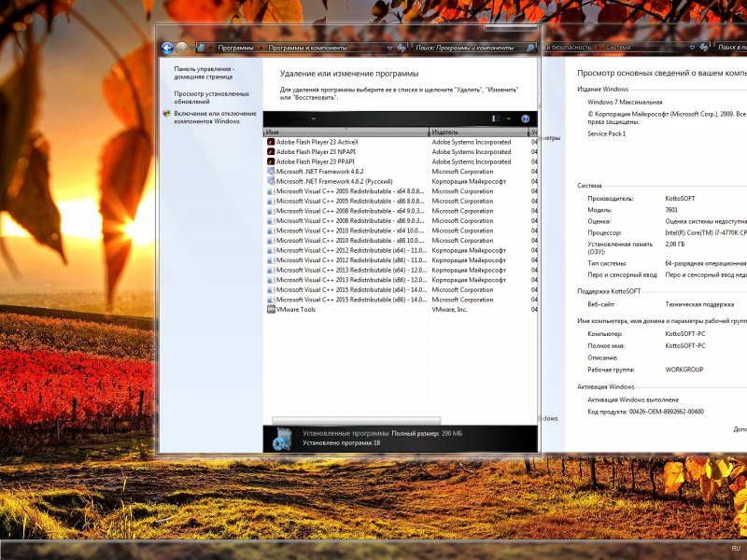Click the Visual C++ 2008 x64 row icon

pos(271,211)
